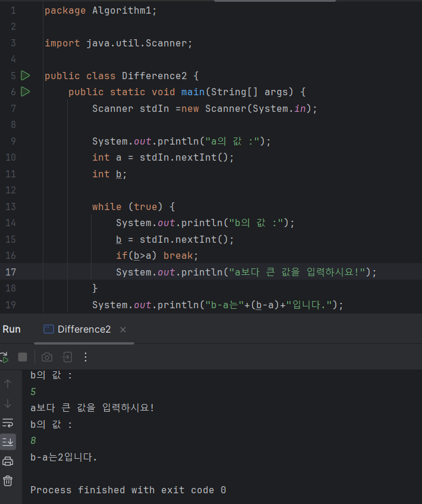Click 'a보다 큰 값을 입력하시오!' console output
This screenshot has height=504, width=422.
coord(92,408)
